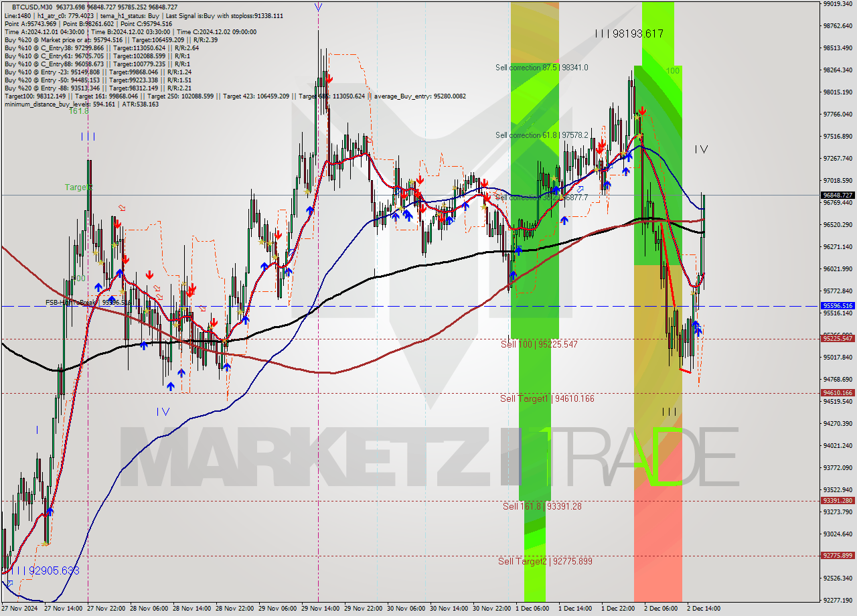This screenshot has width=857, height=616.
Task: Click the blue arrow icon above '27 Nov 2024'
Action: tap(9, 585)
